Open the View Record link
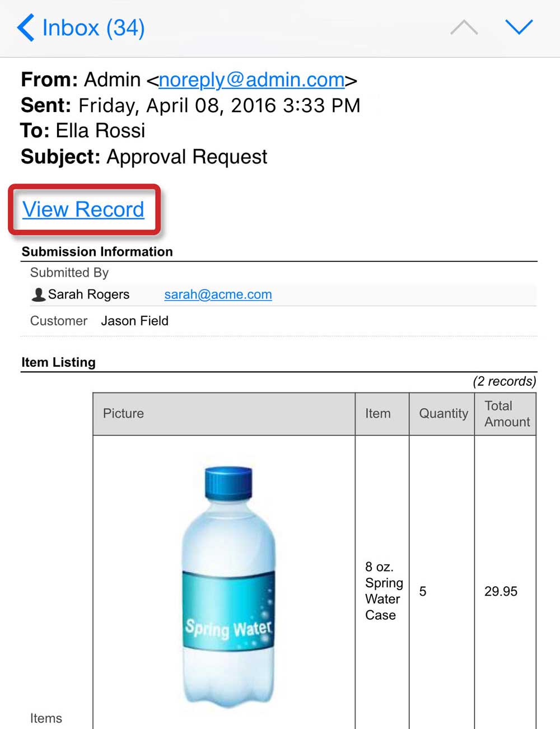This screenshot has height=729, width=560. click(x=83, y=209)
